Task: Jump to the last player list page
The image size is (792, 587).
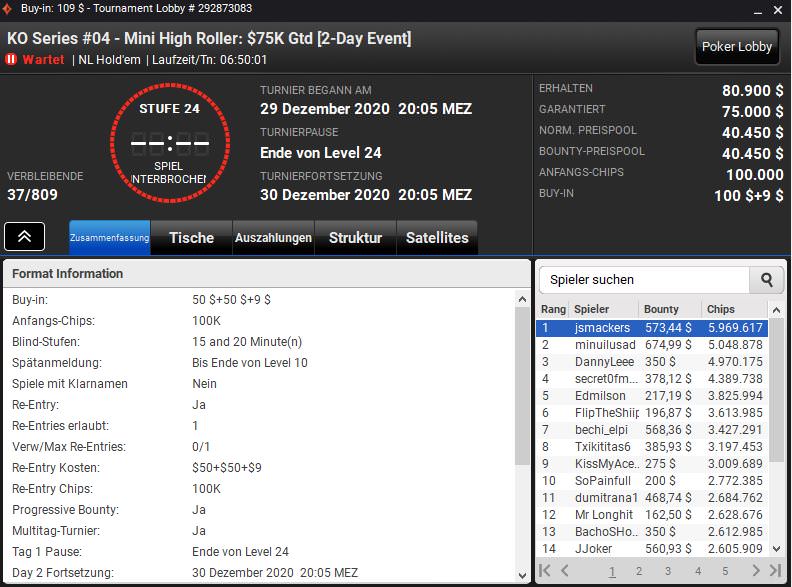Action: click(773, 571)
